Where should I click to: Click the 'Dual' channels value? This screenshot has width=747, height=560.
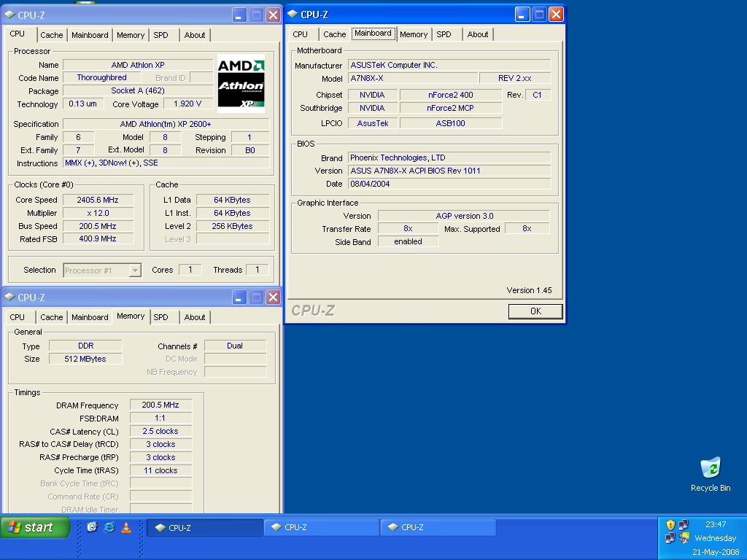click(235, 346)
